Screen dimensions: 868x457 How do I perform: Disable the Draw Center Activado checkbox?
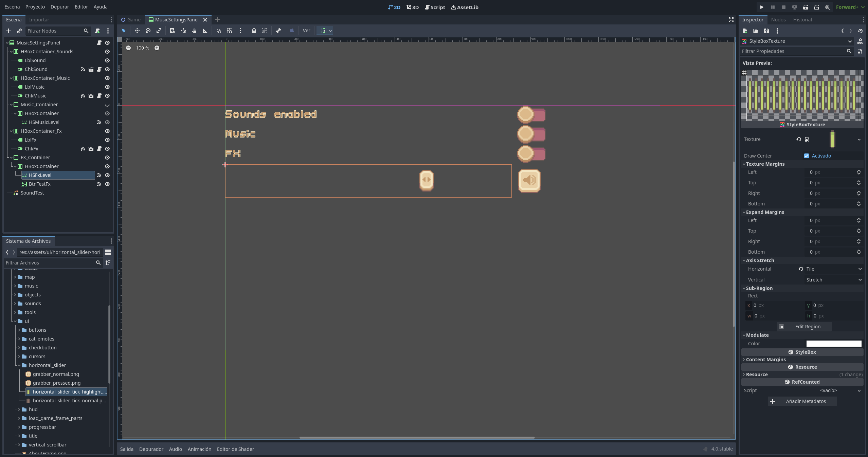(807, 156)
